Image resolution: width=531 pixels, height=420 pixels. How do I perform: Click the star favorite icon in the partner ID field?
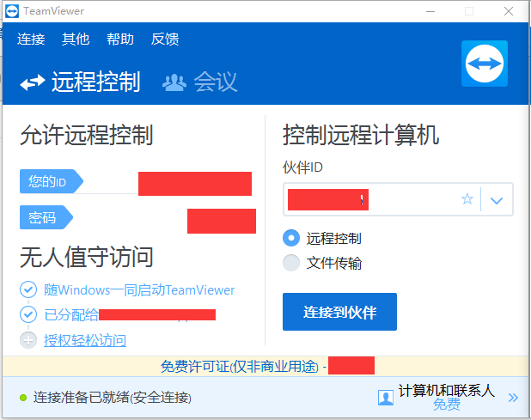pos(467,199)
